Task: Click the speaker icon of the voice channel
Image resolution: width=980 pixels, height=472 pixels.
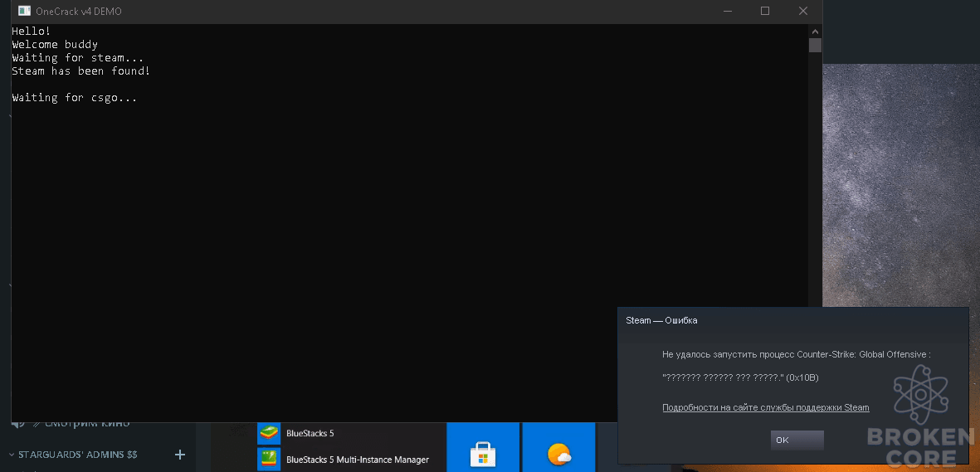Action: point(17,423)
